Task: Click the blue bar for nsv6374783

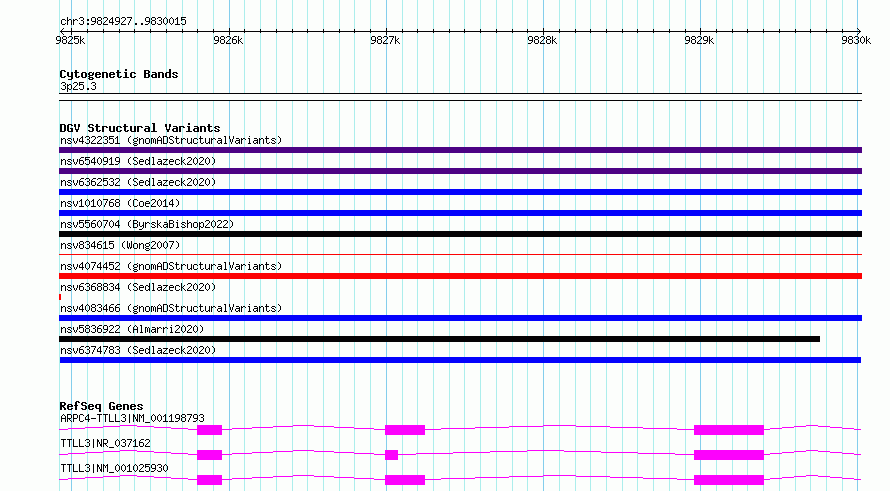Action: point(460,360)
